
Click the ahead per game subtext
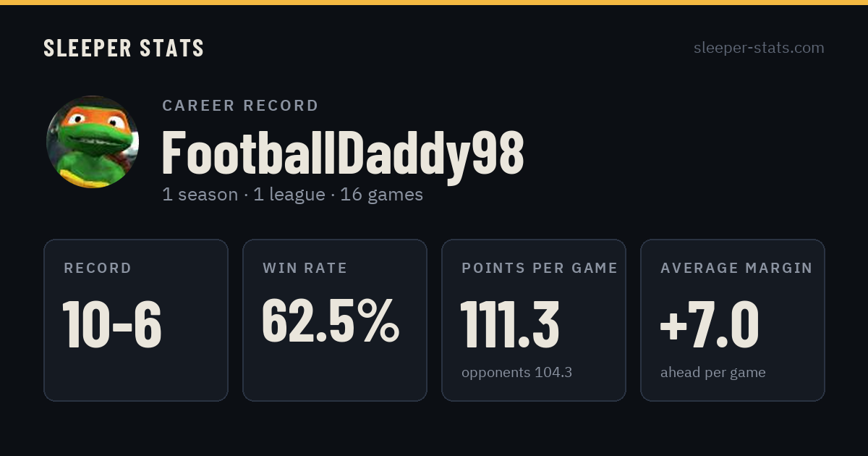pos(713,373)
